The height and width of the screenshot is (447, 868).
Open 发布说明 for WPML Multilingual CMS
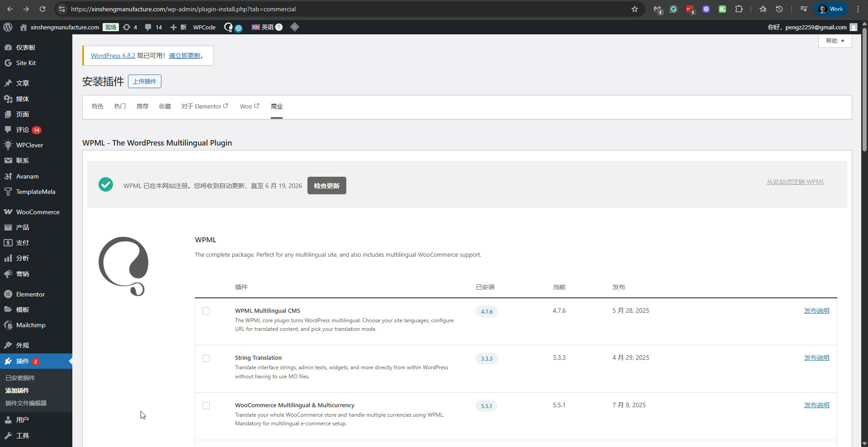(816, 311)
